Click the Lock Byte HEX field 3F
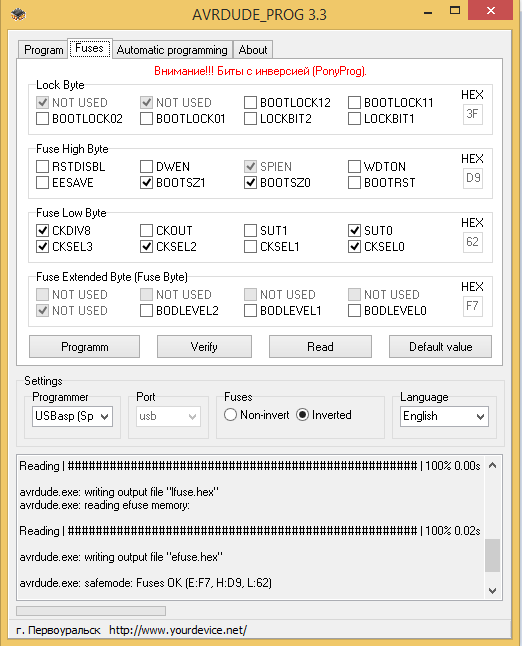 [473, 114]
